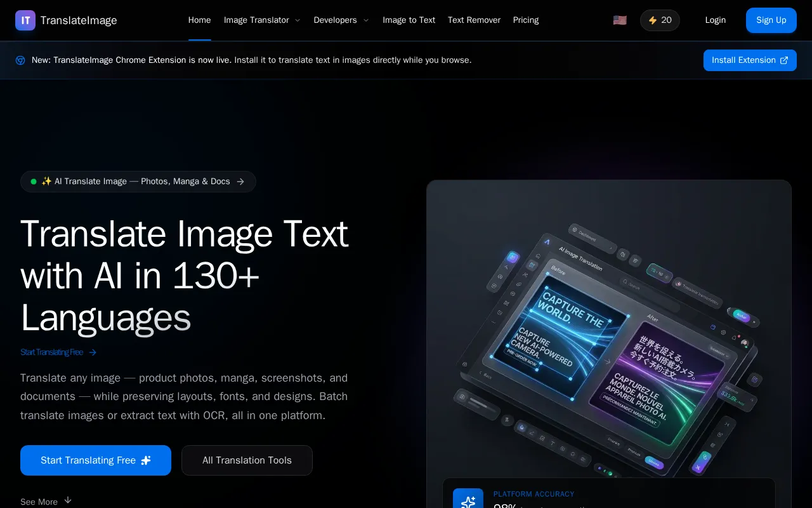Open the US flag language selector

tap(620, 20)
